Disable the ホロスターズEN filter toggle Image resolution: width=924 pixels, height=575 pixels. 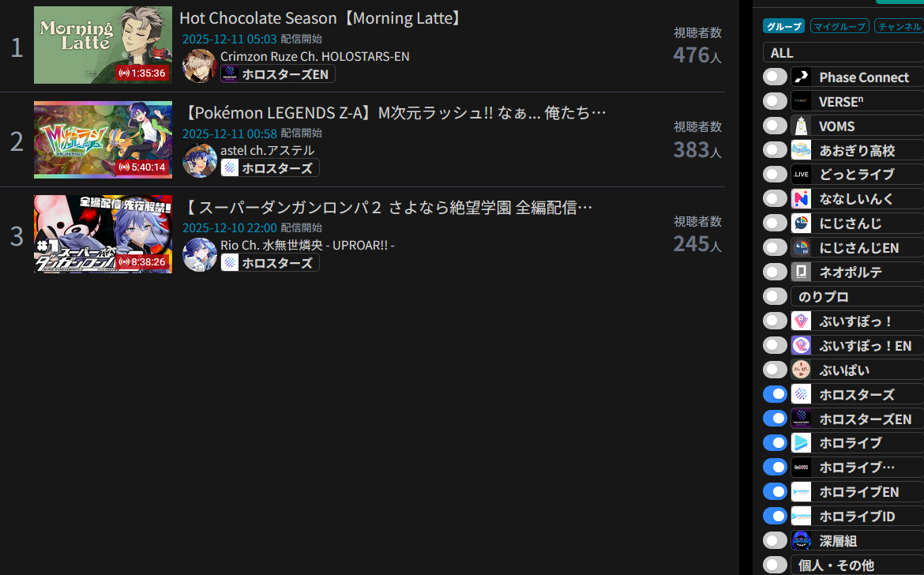(x=774, y=419)
